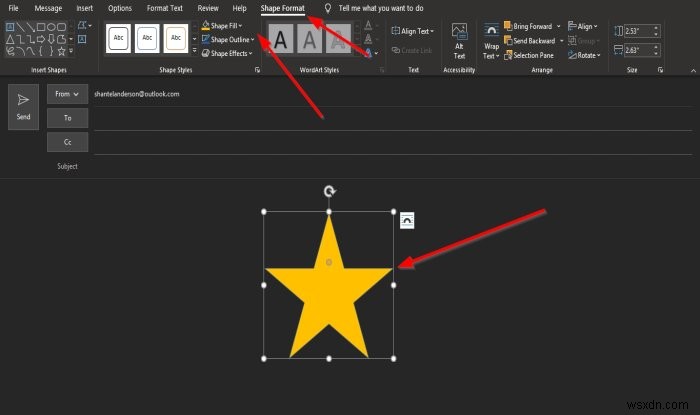Expand the Shape Effects dropdown

pyautogui.click(x=227, y=53)
